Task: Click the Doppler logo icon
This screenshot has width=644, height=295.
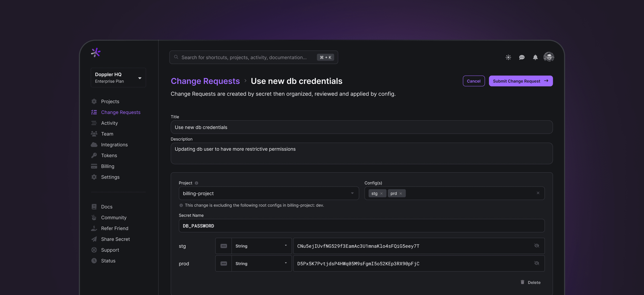Action: click(96, 53)
